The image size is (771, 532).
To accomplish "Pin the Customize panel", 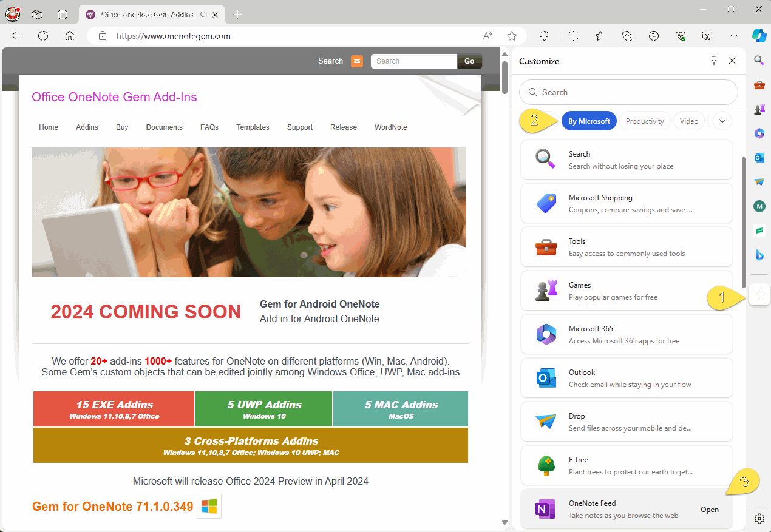I will tap(714, 61).
